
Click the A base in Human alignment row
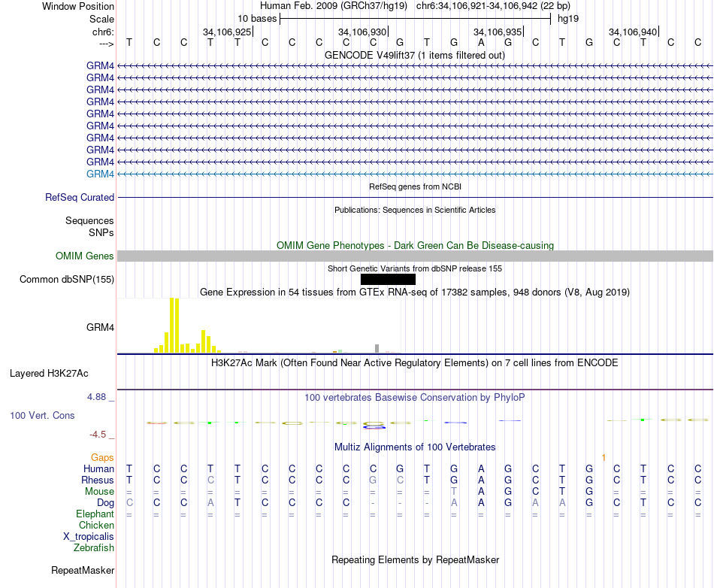coord(481,468)
